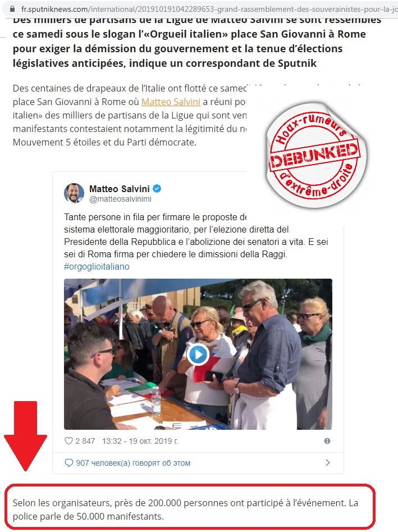Screen dimensions: 398x532
Task: Click the URL in the address bar
Action: 209,9
